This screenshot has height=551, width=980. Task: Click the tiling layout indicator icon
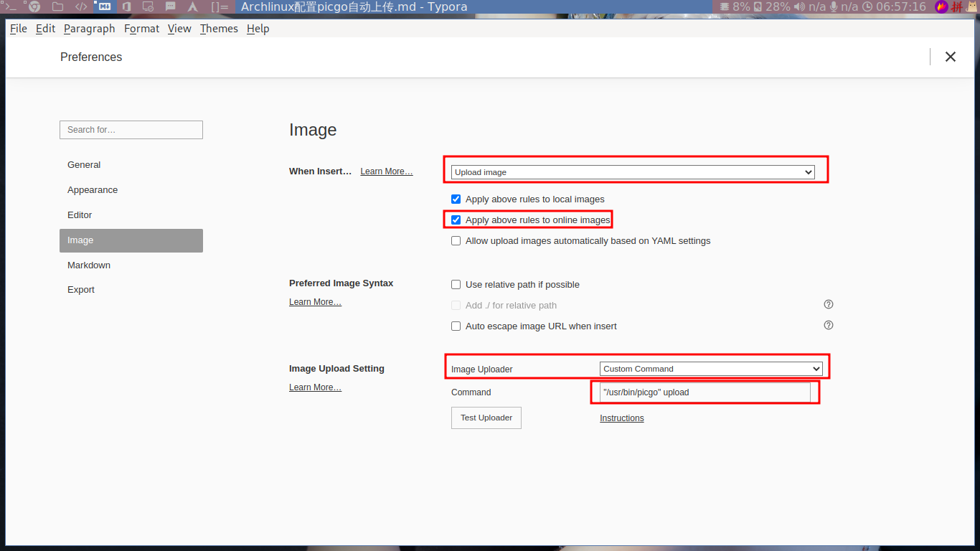click(x=220, y=6)
